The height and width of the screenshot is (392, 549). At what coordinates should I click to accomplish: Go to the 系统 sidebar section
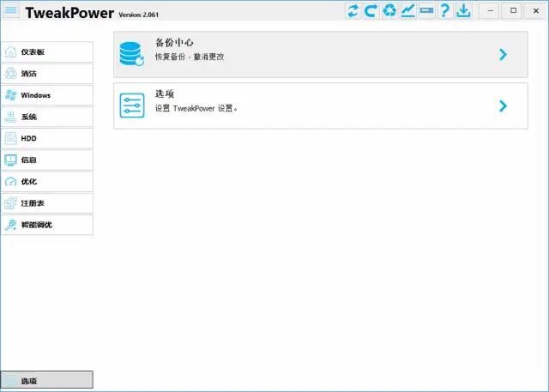tap(47, 117)
